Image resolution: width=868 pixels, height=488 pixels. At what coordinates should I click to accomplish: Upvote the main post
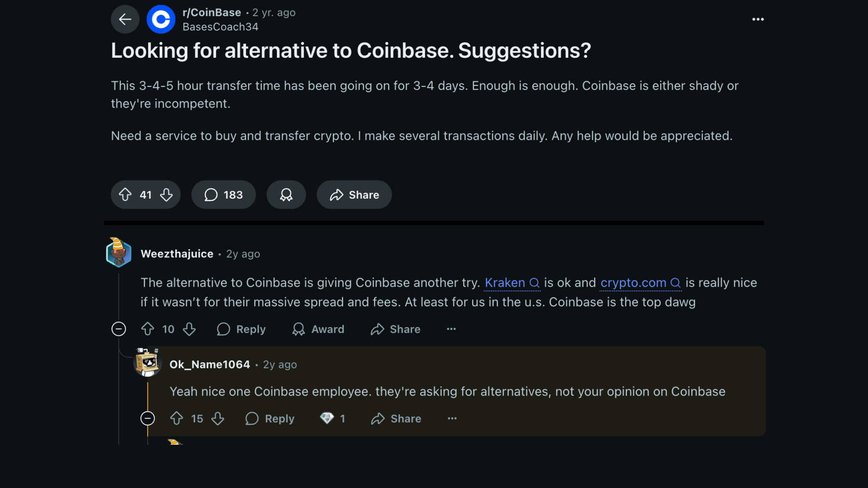125,195
